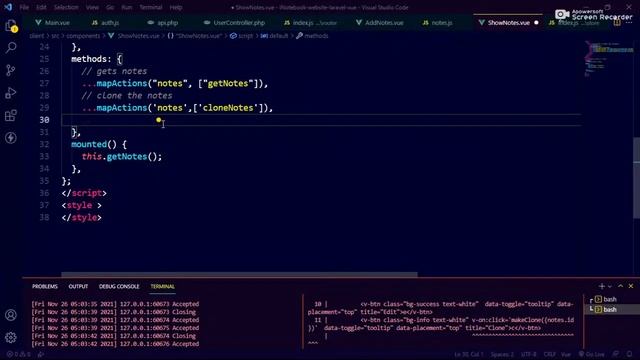Click the components breadcrumb segment
640x360 pixels.
pos(83,36)
